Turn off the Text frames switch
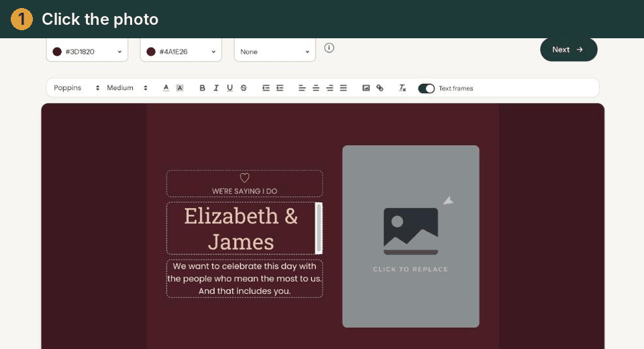 [x=427, y=89]
